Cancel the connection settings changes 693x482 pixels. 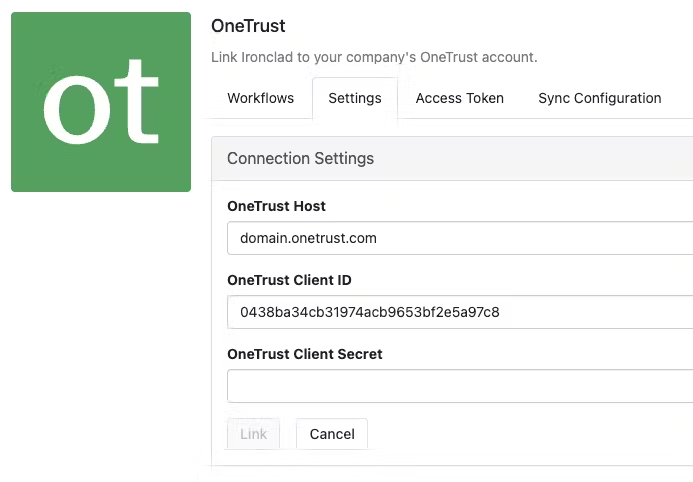[332, 434]
